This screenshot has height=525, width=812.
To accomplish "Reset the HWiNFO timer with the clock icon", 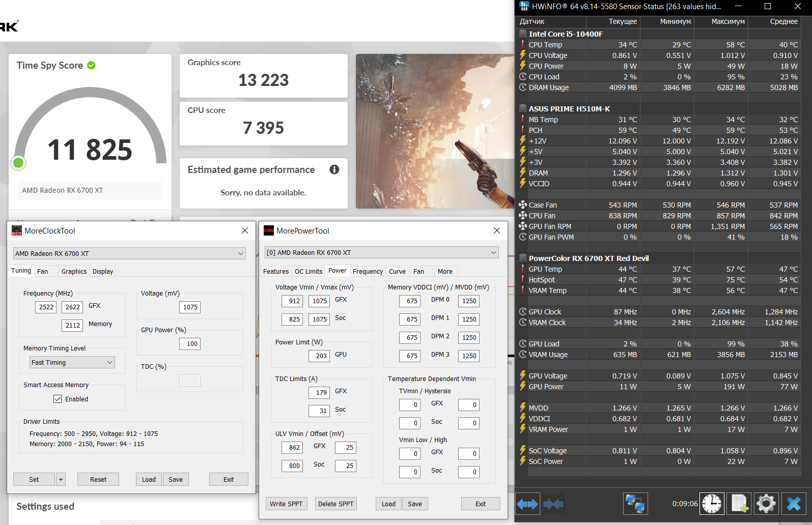I will tap(712, 504).
